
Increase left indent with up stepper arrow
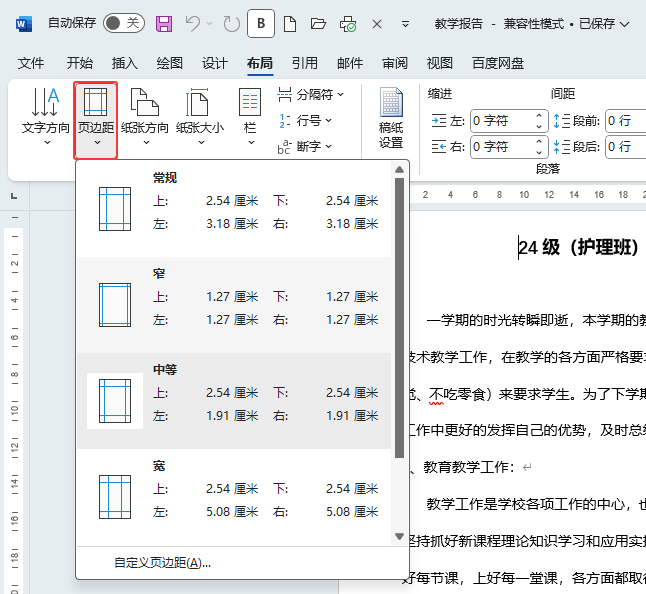pos(539,116)
